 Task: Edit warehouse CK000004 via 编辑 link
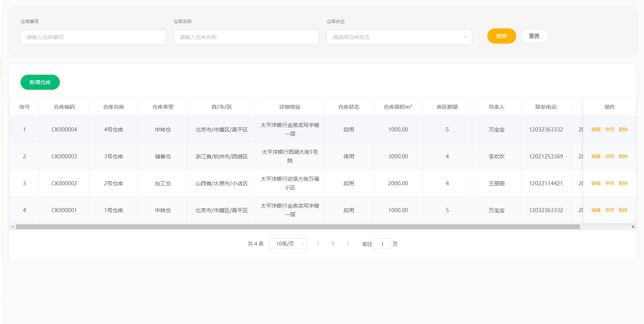pos(596,130)
